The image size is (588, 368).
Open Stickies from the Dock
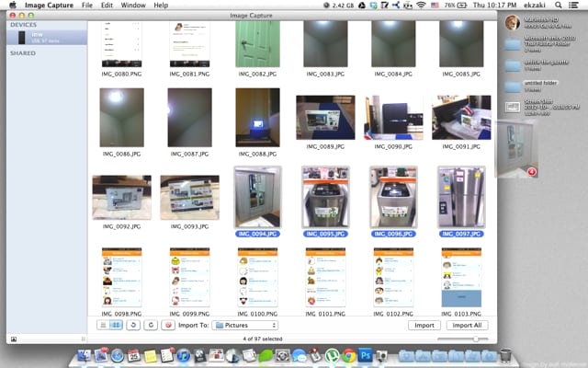click(151, 355)
